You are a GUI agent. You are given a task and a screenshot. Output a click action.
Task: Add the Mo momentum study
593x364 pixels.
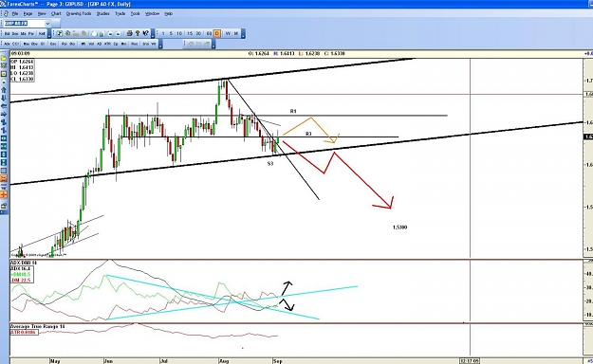[123, 44]
